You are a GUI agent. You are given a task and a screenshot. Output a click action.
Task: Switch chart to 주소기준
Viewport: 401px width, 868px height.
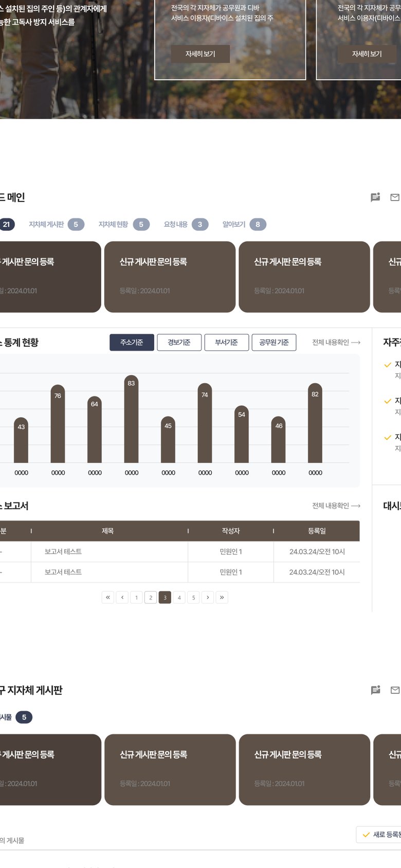[132, 342]
